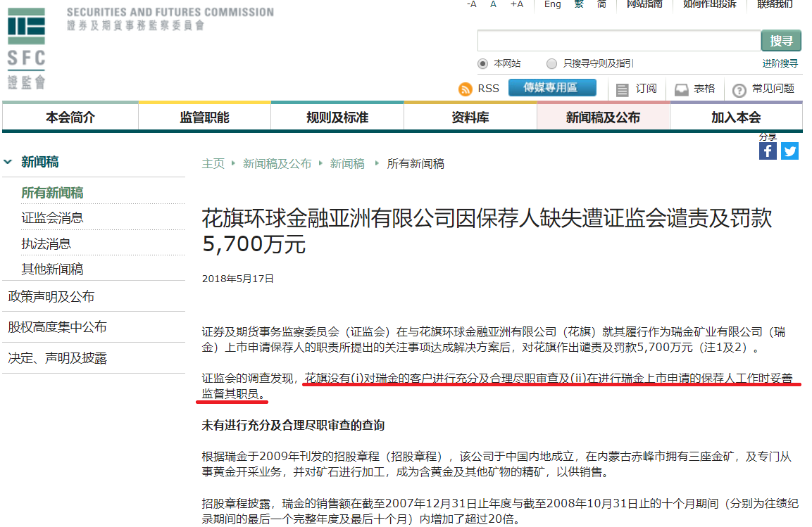Decrease font size with -A
Image resolution: width=812 pixels, height=527 pixels.
pyautogui.click(x=471, y=4)
